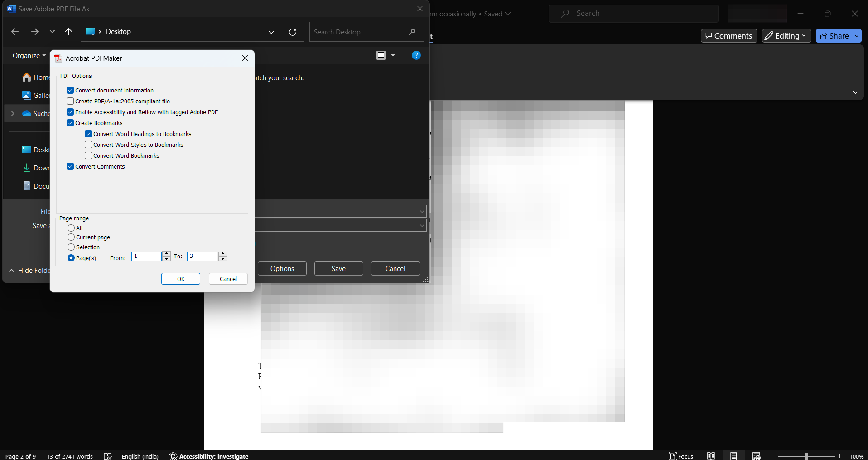
Task: Enable Focus mode from the status bar
Action: (681, 456)
